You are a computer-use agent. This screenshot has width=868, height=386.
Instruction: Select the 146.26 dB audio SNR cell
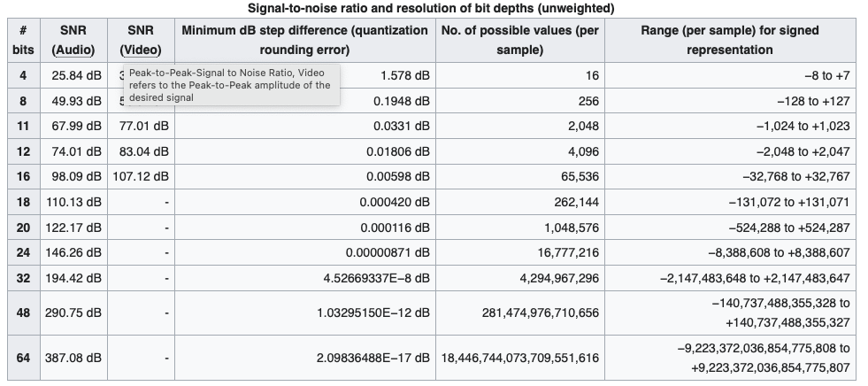tap(73, 253)
